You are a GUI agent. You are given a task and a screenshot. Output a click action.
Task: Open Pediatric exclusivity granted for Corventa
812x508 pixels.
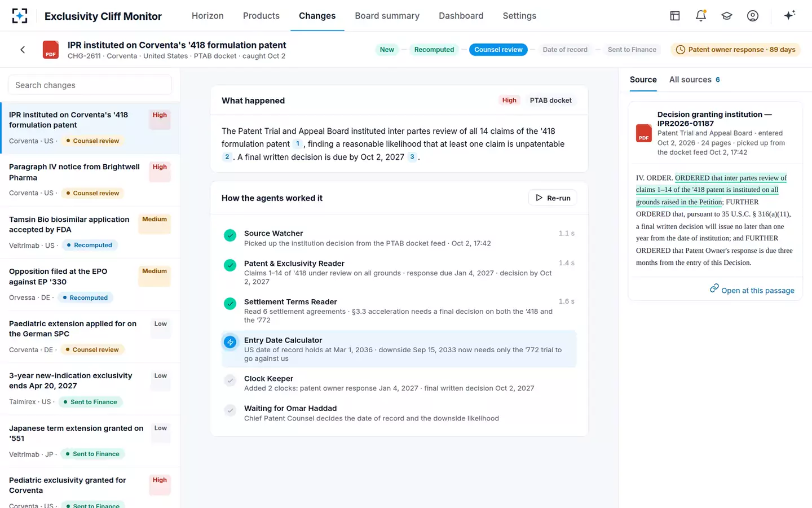90,488
